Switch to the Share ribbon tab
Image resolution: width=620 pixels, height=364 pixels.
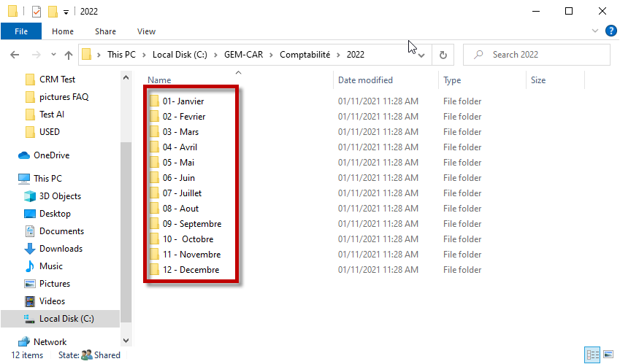pyautogui.click(x=105, y=31)
